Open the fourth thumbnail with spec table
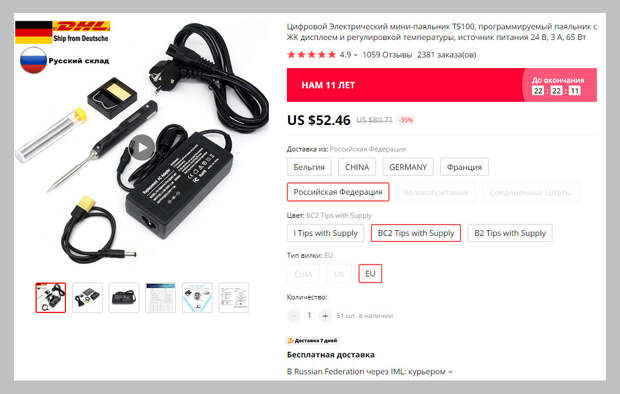The width and height of the screenshot is (620, 394). click(161, 297)
